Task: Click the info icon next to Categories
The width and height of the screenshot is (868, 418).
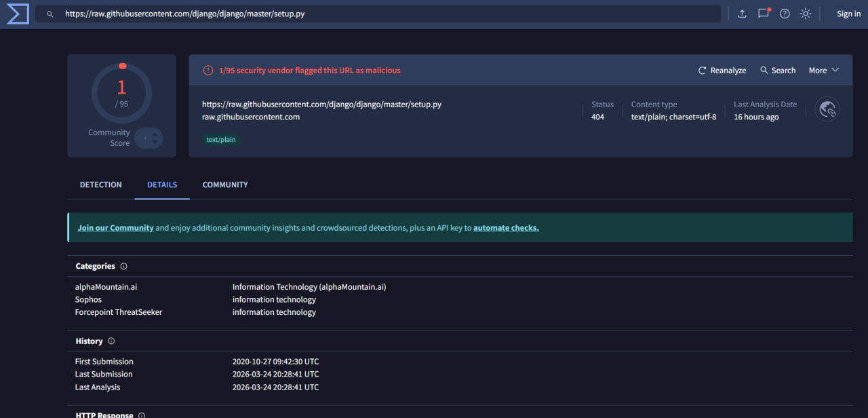Action: (x=123, y=266)
